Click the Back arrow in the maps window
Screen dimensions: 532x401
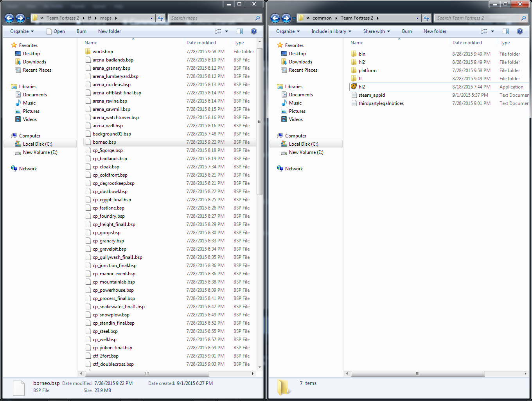(9, 18)
